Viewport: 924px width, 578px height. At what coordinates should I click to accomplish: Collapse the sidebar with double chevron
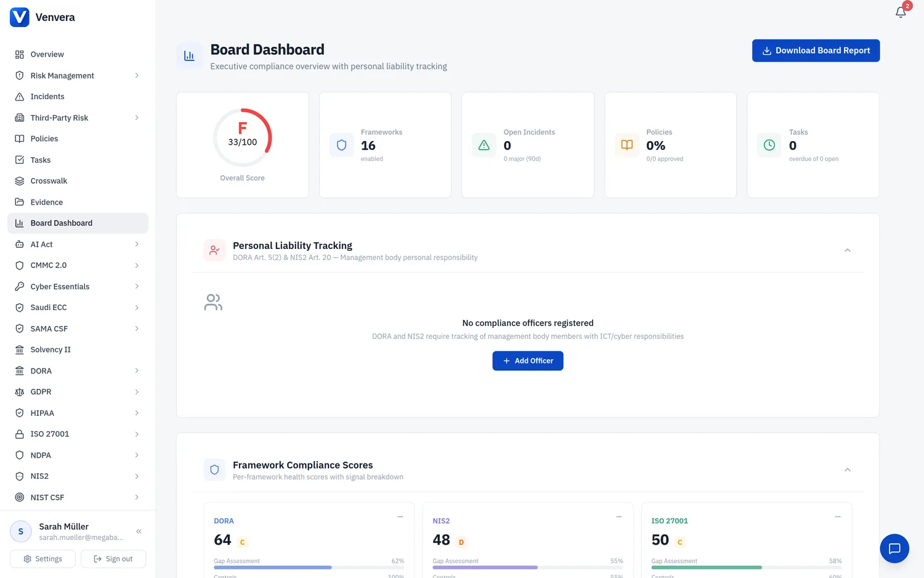[139, 531]
